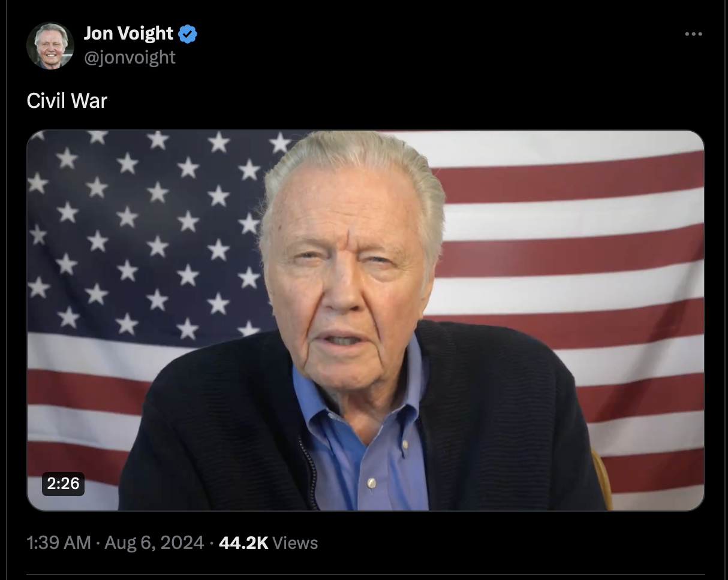Click the Jon Voight display name

click(129, 34)
